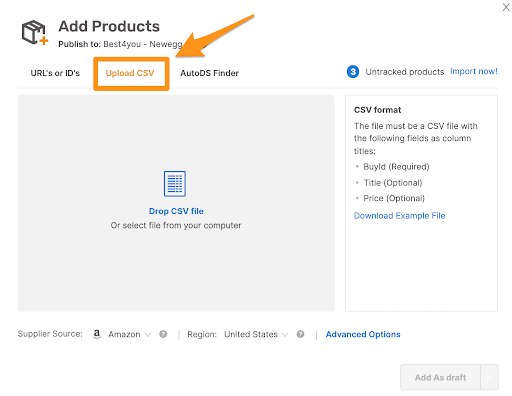Image resolution: width=512 pixels, height=396 pixels.
Task: Switch to the URL's or ID's tab
Action: 55,73
